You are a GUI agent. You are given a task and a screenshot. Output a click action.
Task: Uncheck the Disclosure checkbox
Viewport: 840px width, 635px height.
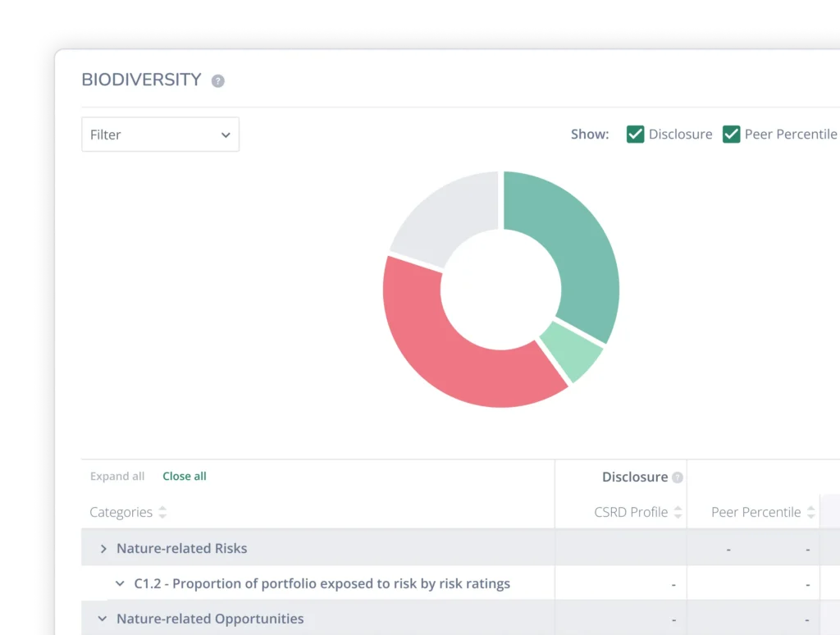pos(635,134)
